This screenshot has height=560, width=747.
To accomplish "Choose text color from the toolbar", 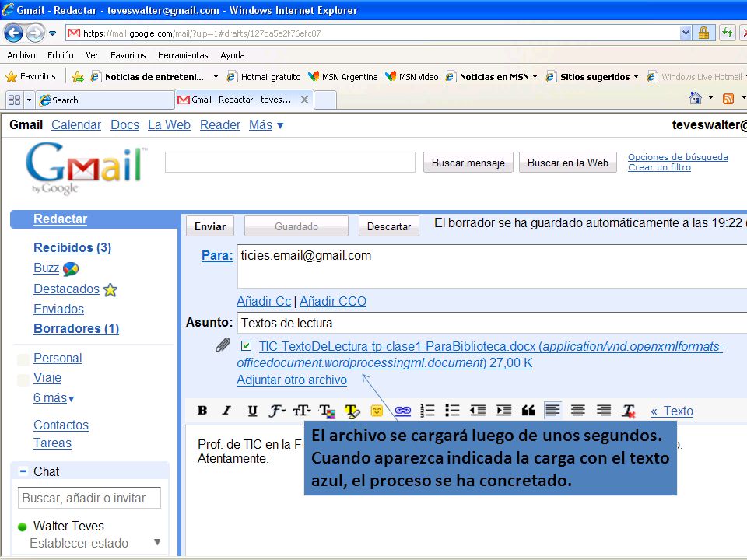I will coord(328,411).
